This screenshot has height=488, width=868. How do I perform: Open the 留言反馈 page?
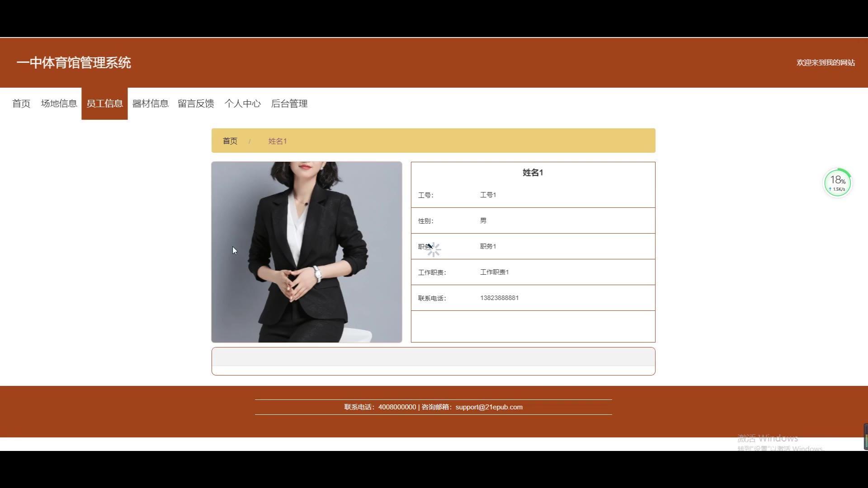(x=196, y=103)
